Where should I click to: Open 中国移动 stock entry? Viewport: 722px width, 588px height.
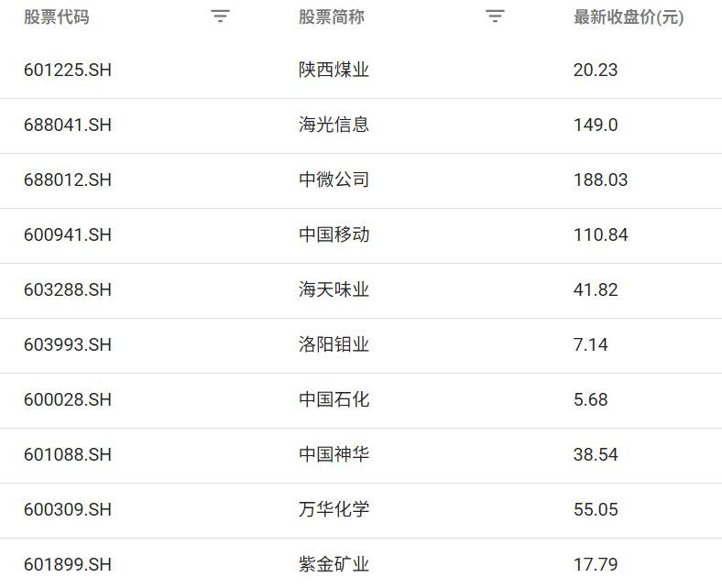[334, 235]
